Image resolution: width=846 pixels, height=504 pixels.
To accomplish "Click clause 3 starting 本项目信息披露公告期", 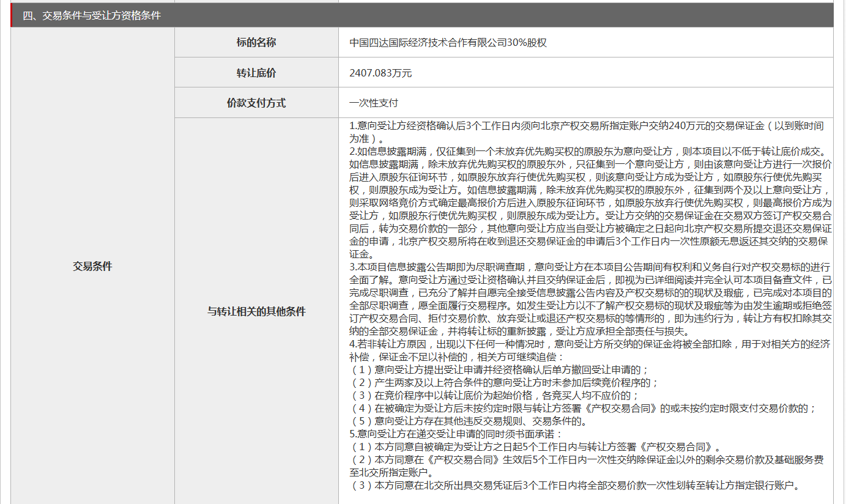I will coord(590,299).
